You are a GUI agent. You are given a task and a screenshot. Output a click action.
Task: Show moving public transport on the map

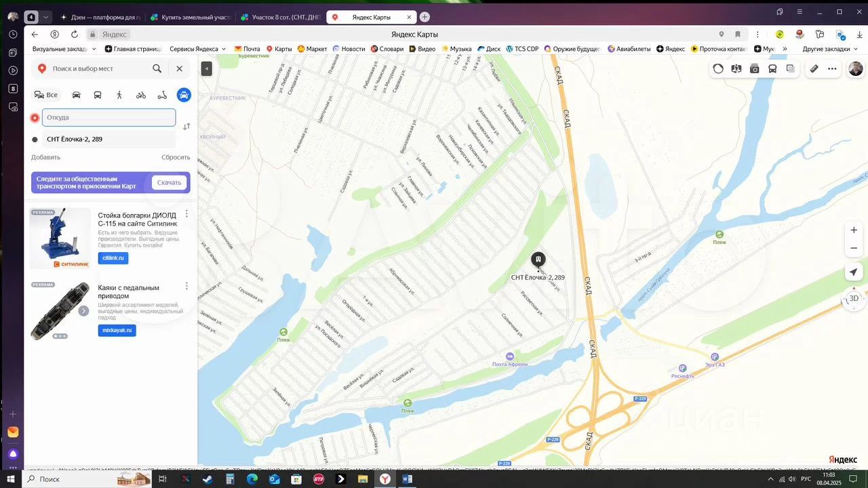click(772, 68)
